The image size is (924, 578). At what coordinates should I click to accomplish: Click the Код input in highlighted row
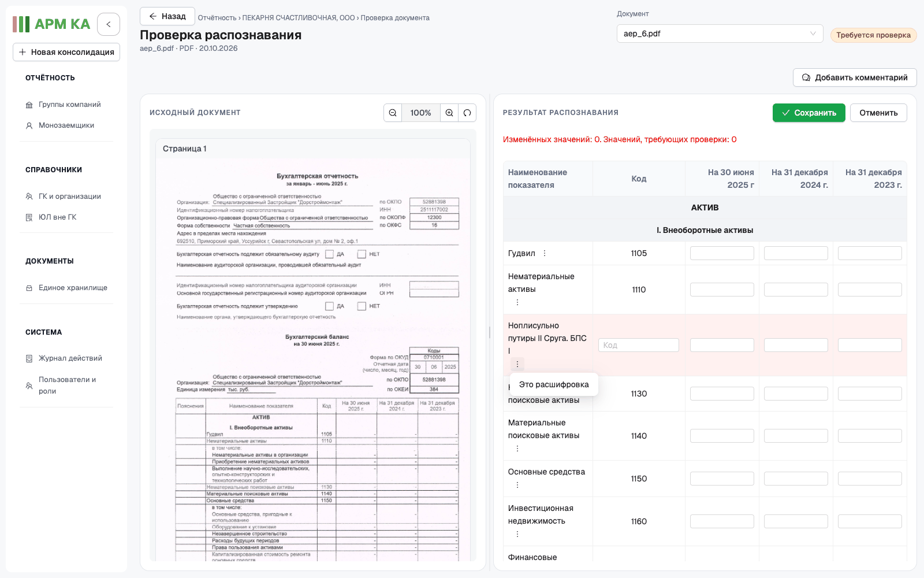639,345
